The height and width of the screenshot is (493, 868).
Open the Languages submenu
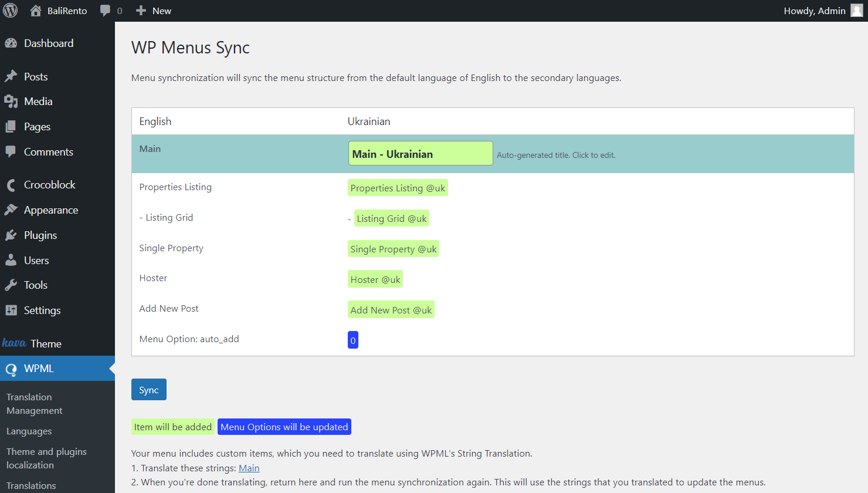coord(29,431)
